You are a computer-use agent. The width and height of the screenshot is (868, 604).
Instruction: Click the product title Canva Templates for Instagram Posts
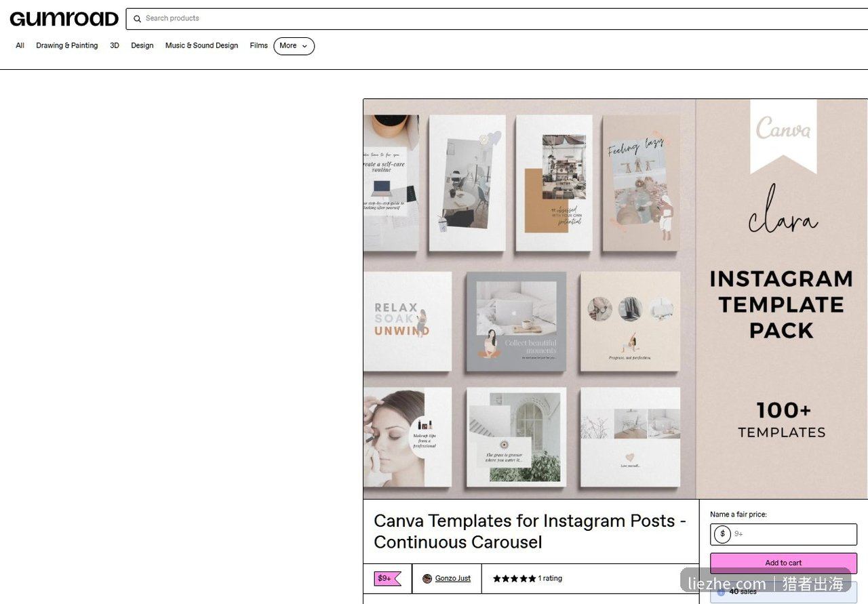coord(530,531)
